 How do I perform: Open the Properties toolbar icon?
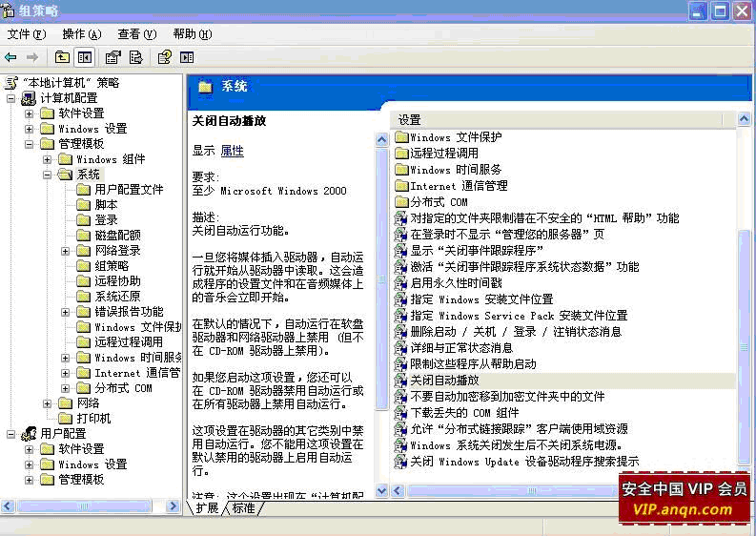point(112,58)
